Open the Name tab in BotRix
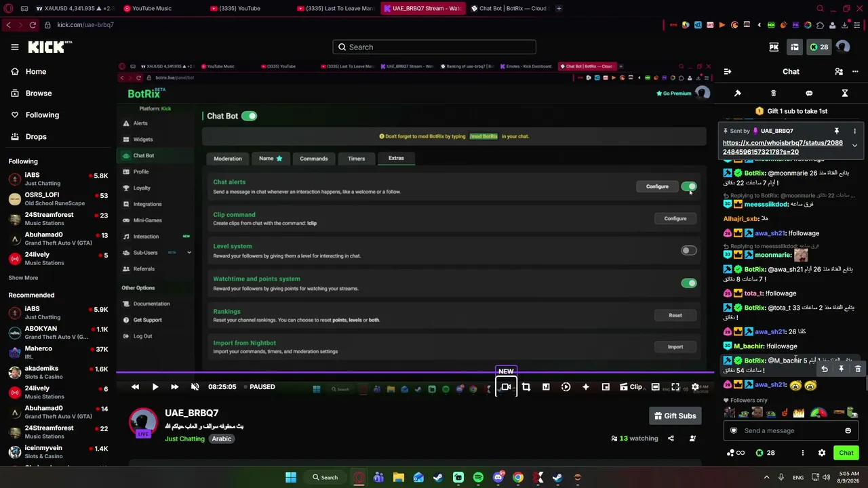868x488 pixels. 271,159
